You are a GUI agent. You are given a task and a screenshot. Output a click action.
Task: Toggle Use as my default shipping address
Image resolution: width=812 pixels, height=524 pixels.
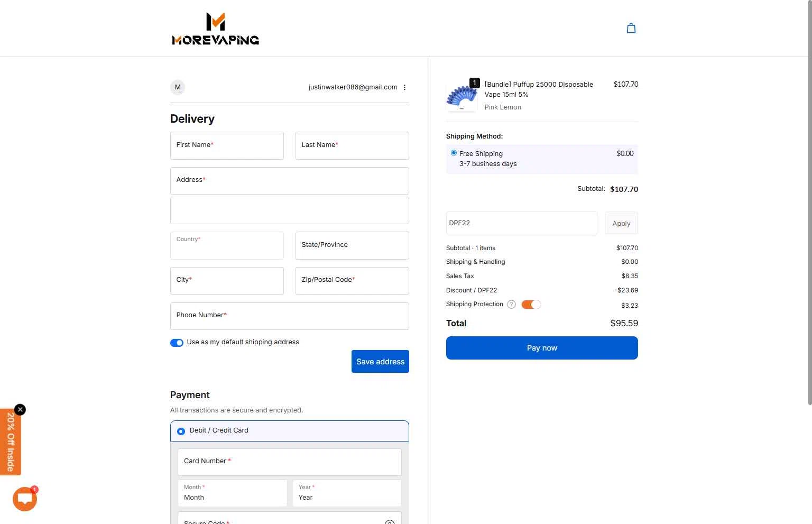[177, 343]
